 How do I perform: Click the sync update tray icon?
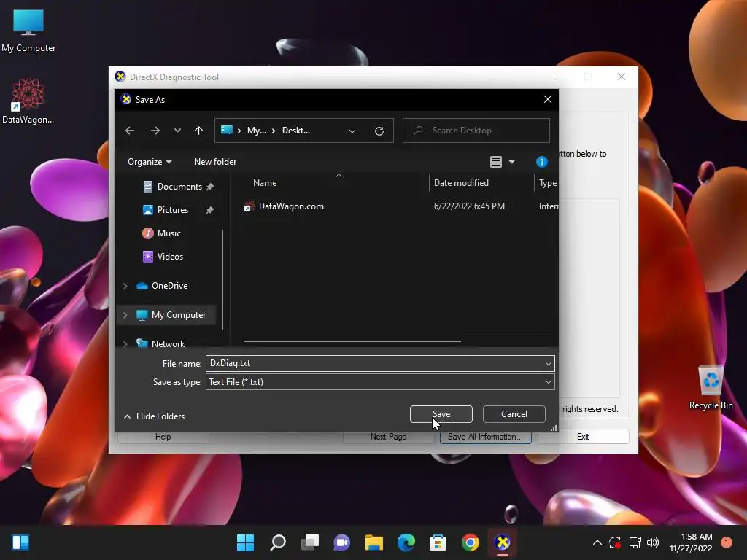[615, 542]
